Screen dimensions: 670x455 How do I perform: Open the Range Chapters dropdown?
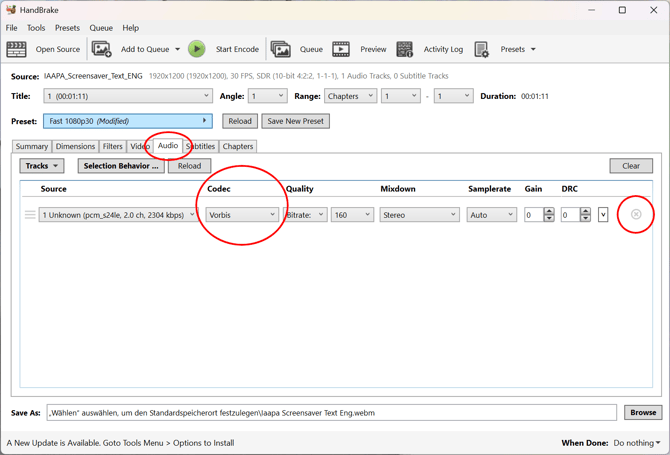(350, 96)
